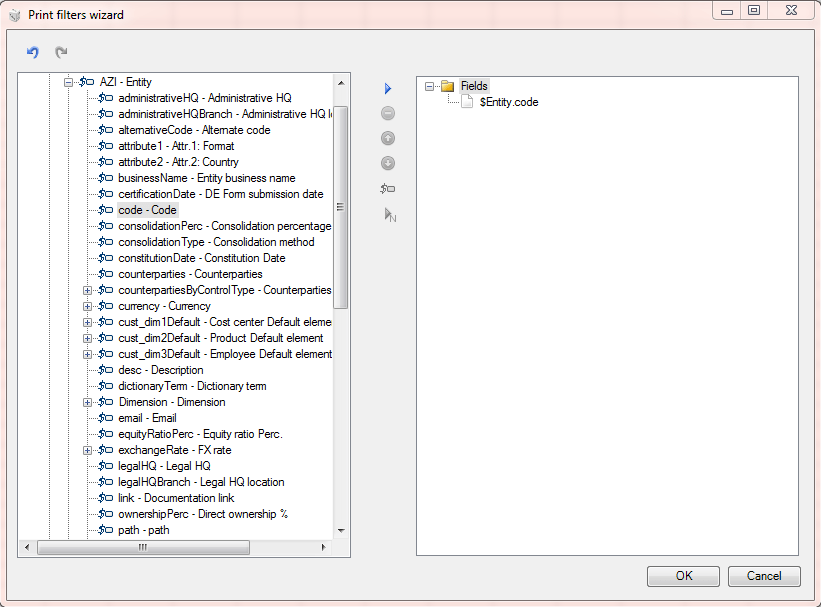
Task: Click the grey remove field minus icon
Action: tap(388, 113)
